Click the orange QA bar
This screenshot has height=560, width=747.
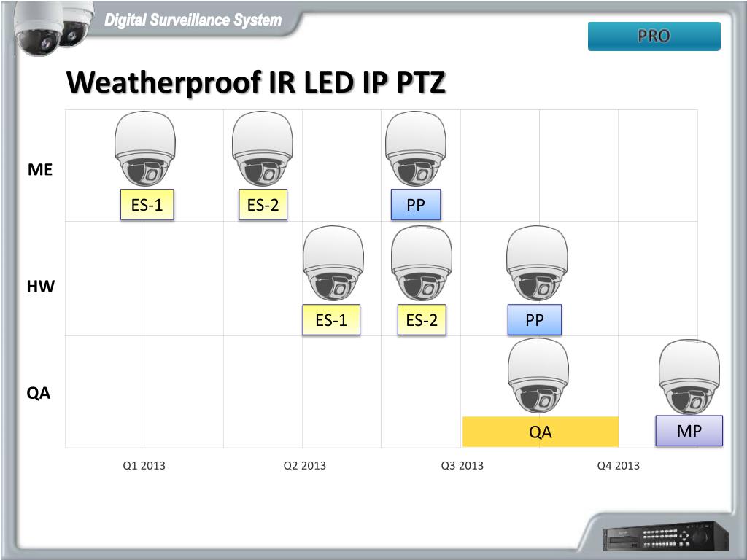(x=541, y=432)
